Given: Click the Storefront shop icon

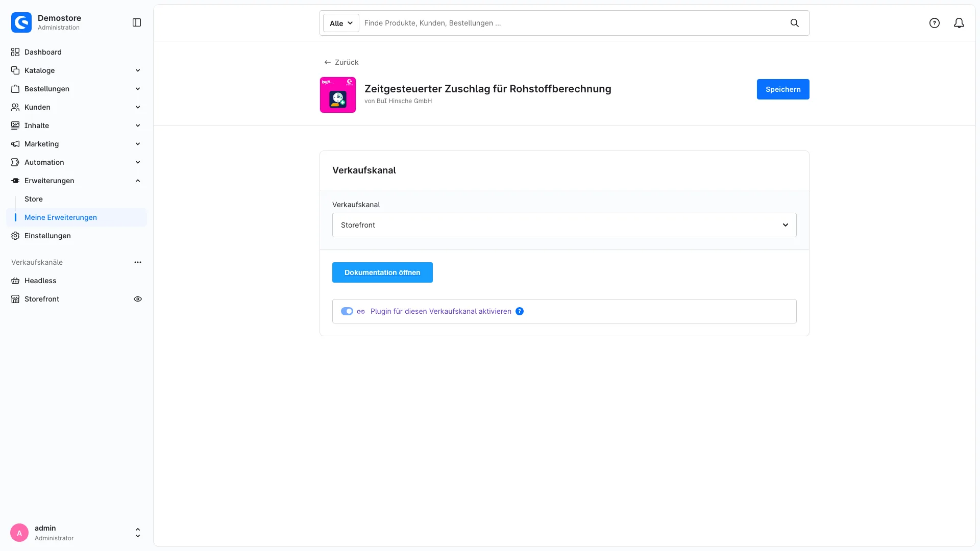Looking at the screenshot, I should pos(15,299).
